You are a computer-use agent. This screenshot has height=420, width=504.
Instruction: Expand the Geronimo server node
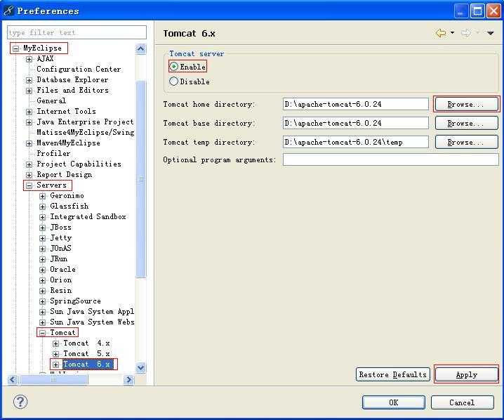click(42, 196)
